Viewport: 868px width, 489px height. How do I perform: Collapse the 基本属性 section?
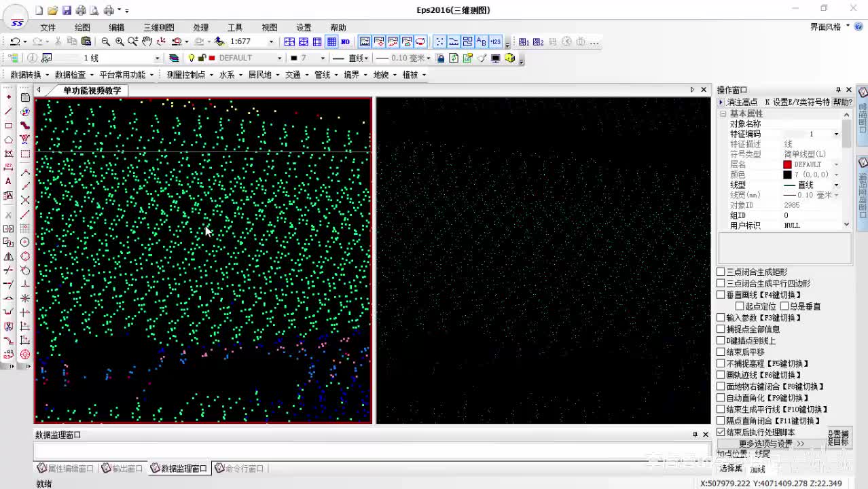click(x=723, y=114)
